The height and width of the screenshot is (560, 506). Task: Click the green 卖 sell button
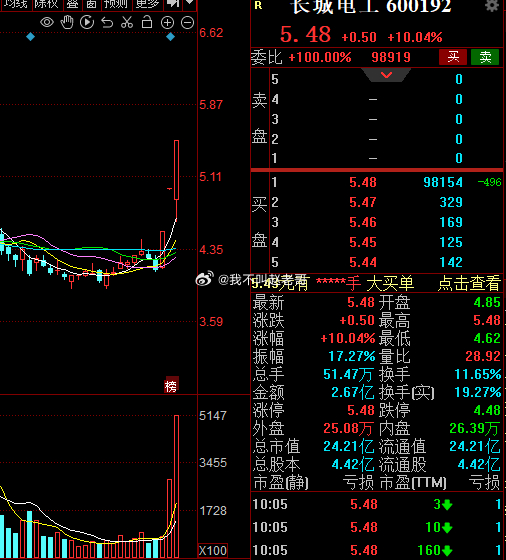(x=485, y=57)
